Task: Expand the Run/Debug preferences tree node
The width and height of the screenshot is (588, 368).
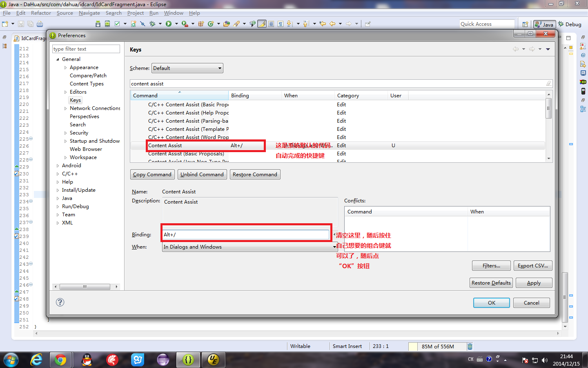Action: (58, 206)
